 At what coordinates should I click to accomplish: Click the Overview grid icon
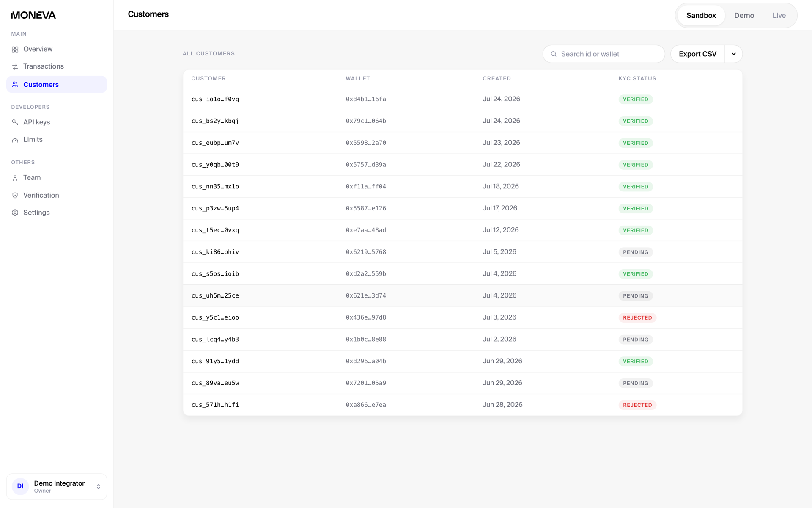(15, 50)
